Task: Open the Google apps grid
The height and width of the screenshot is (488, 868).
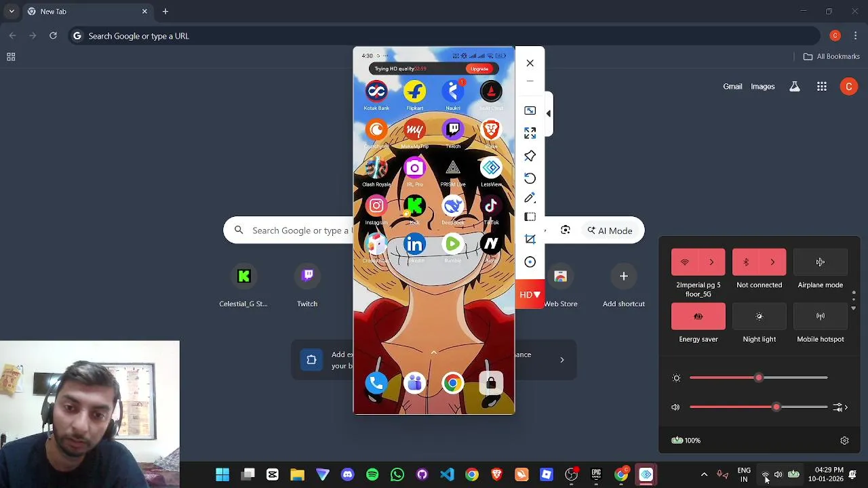Action: (821, 87)
